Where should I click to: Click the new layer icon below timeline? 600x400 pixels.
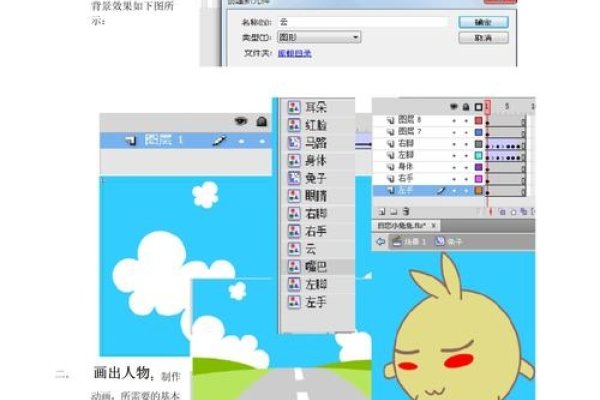point(382,211)
